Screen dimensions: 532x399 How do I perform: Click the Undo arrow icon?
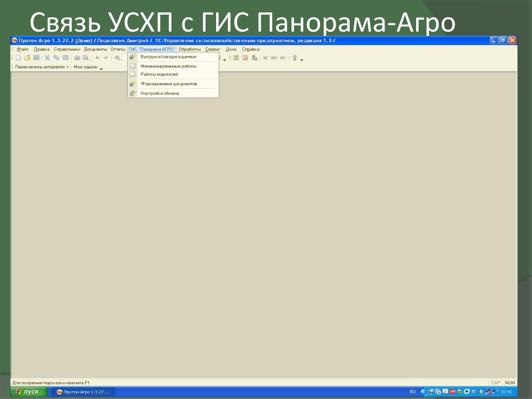[x=97, y=58]
